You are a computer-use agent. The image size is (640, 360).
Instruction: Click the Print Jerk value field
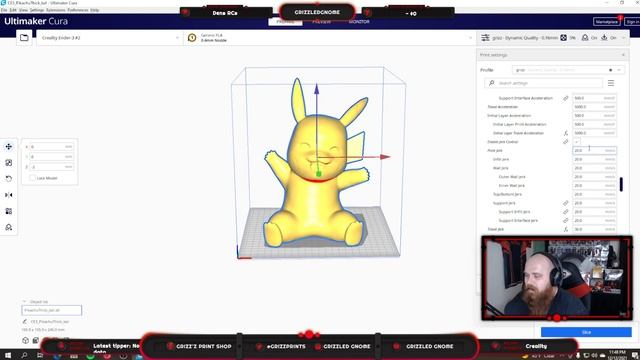coord(594,151)
